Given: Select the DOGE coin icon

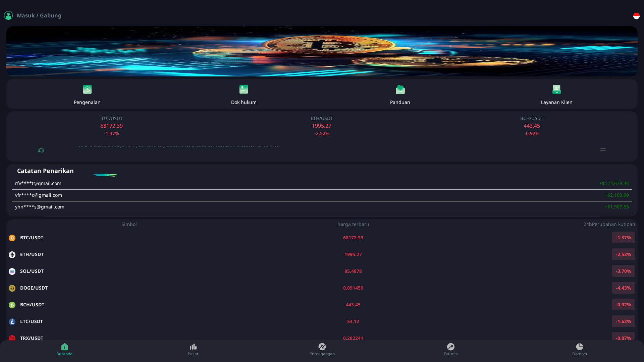Looking at the screenshot, I should [12, 288].
